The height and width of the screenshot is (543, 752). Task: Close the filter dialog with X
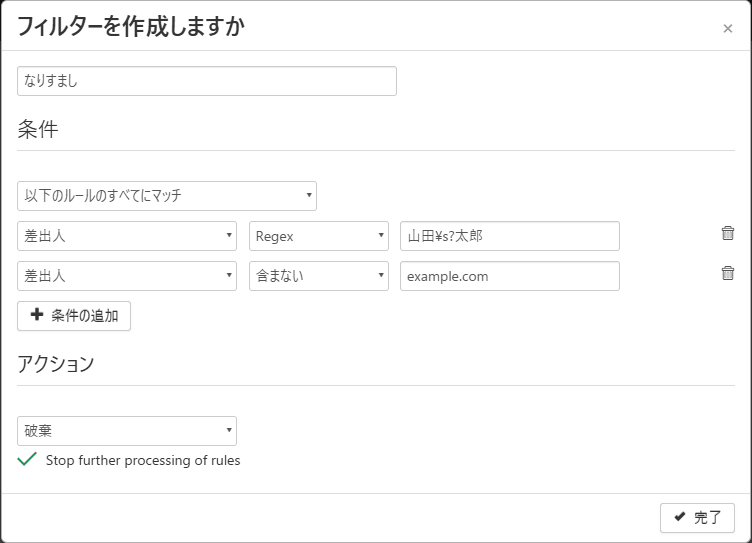coord(727,29)
